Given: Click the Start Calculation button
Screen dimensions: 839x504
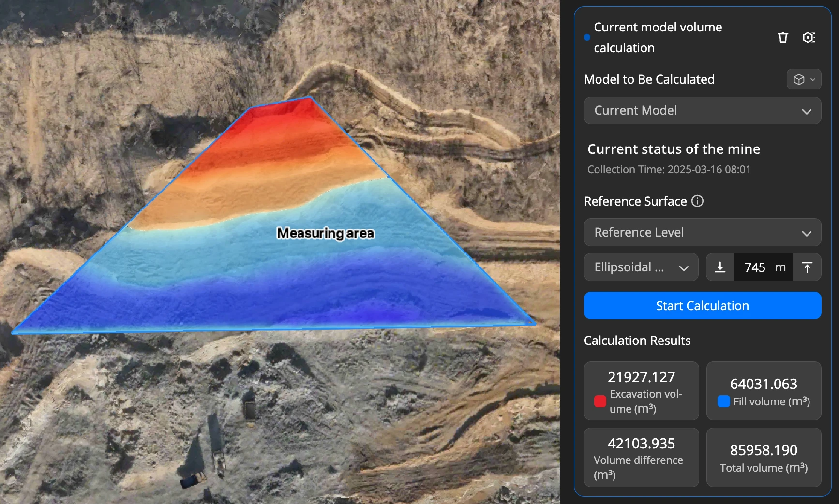Looking at the screenshot, I should [x=702, y=305].
